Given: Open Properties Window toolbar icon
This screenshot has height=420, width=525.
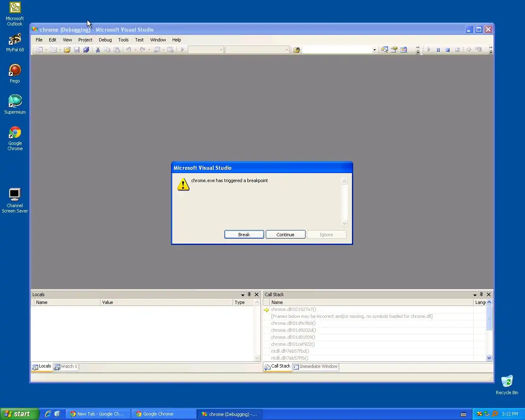Looking at the screenshot, I should (x=394, y=50).
